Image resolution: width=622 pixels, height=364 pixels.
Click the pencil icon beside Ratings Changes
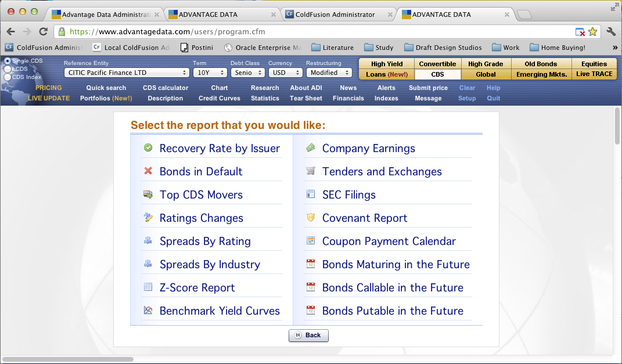point(148,217)
